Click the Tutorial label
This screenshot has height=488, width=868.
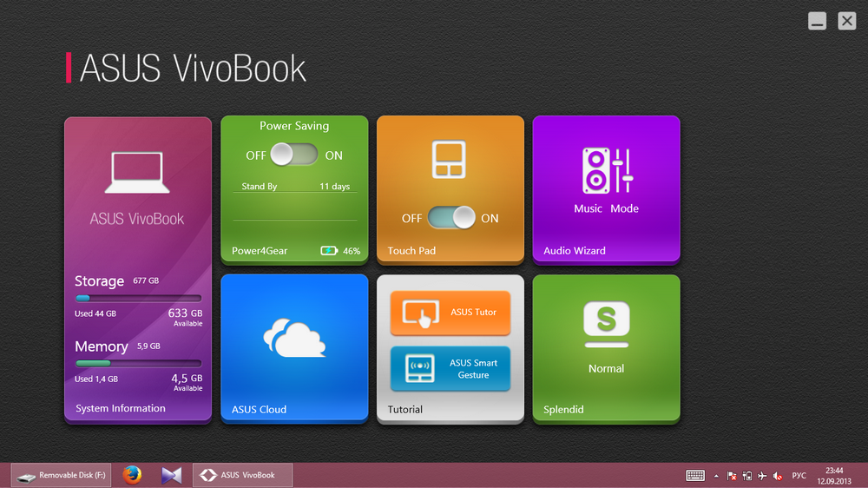pos(404,409)
